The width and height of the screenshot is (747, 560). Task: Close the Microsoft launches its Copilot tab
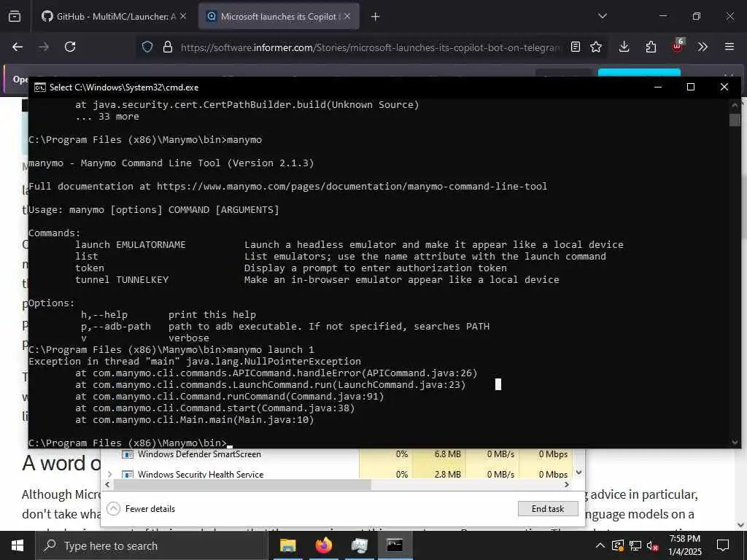click(347, 17)
